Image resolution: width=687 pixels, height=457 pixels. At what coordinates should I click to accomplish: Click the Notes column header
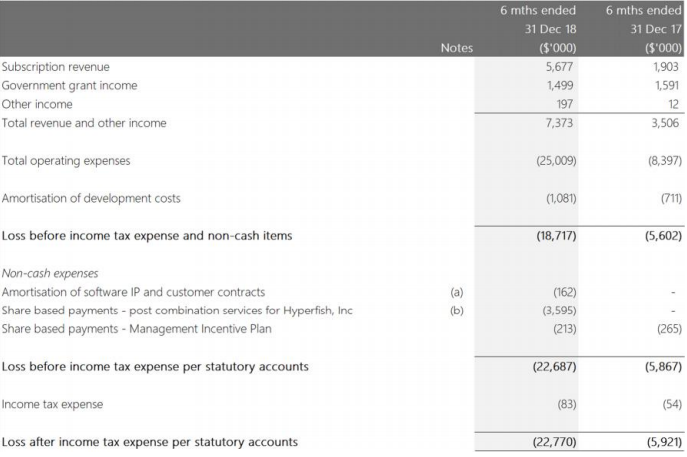click(x=457, y=48)
